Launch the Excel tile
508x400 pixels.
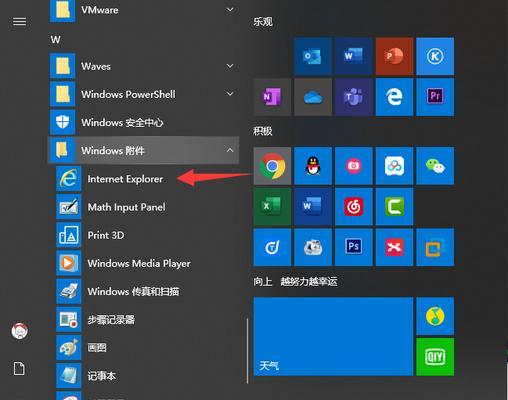pyautogui.click(x=272, y=206)
